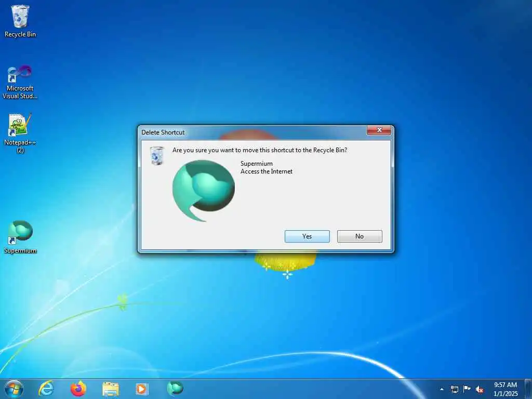Image resolution: width=532 pixels, height=399 pixels.
Task: Select the Microsoft Visual Studio desktop shortcut
Action: 20,83
